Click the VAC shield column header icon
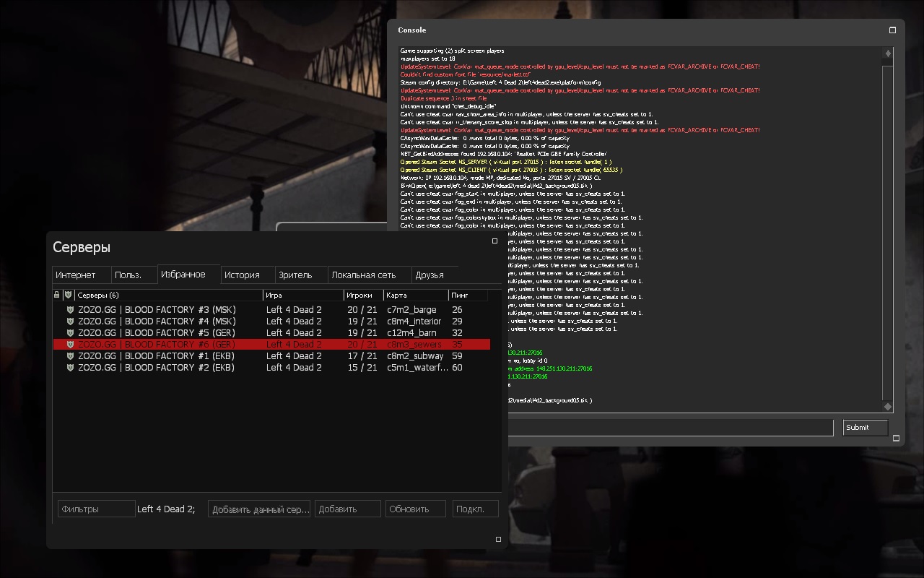Viewport: 924px width, 578px height. point(69,295)
